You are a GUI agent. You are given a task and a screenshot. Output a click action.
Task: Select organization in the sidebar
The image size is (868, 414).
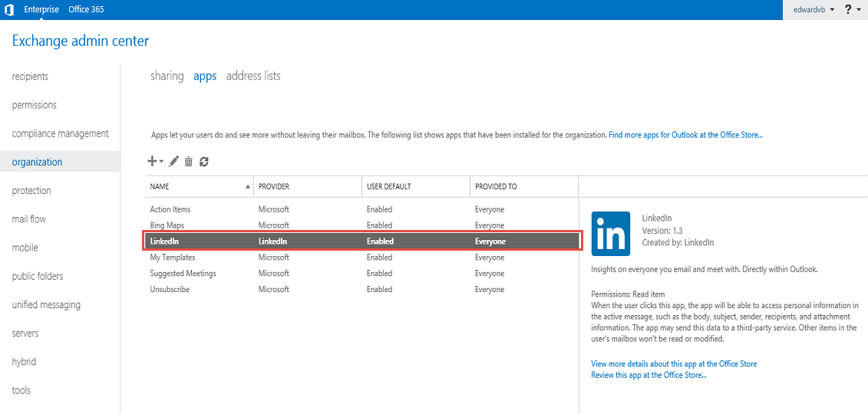(60, 162)
